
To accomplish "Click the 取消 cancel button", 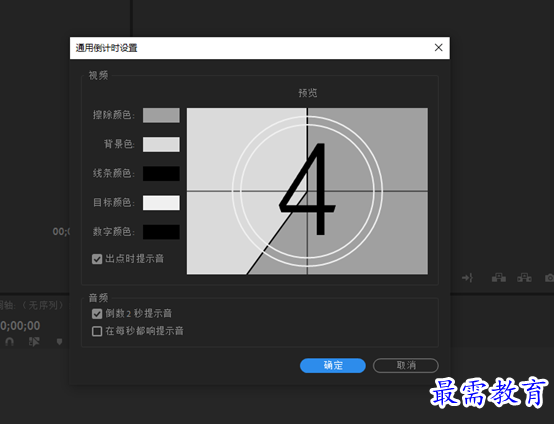I will point(406,365).
